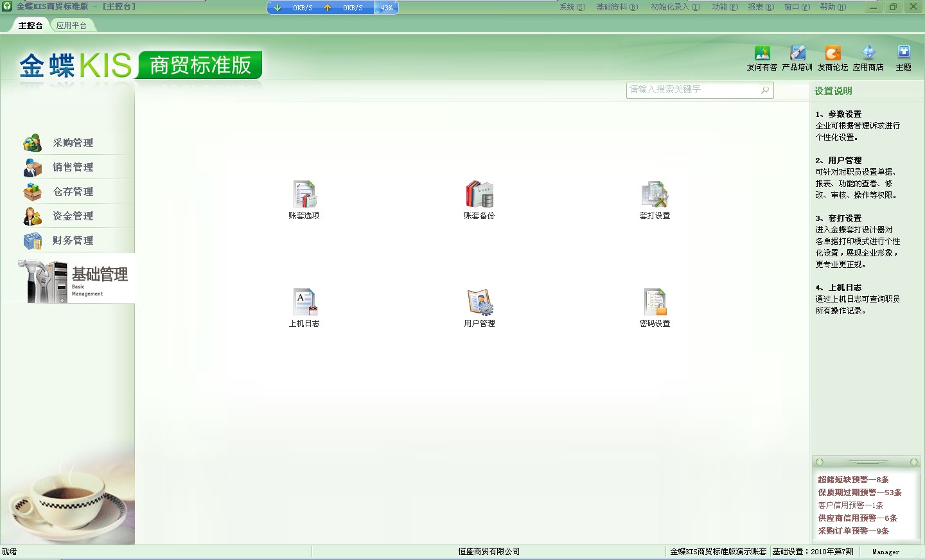The image size is (925, 560).
Task: Open the 窗口(W) menu
Action: (x=797, y=7)
